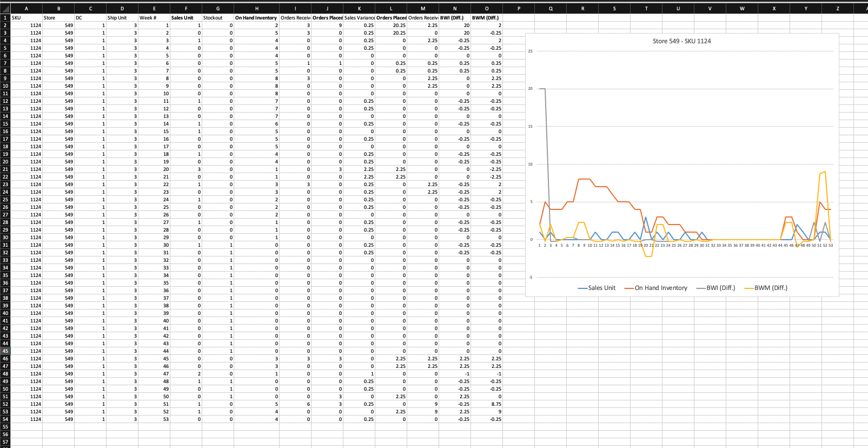Select chart title Store 549 - SKU 1124
The width and height of the screenshot is (868, 448).
(x=681, y=41)
